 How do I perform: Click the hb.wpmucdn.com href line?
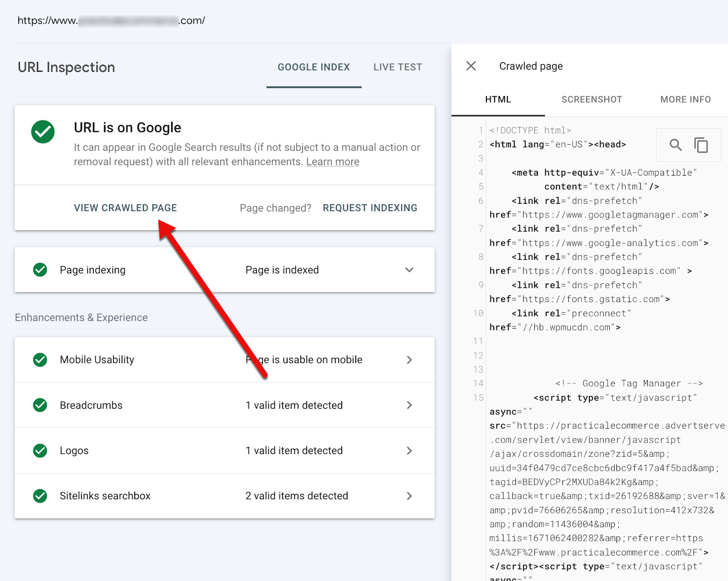click(x=555, y=328)
